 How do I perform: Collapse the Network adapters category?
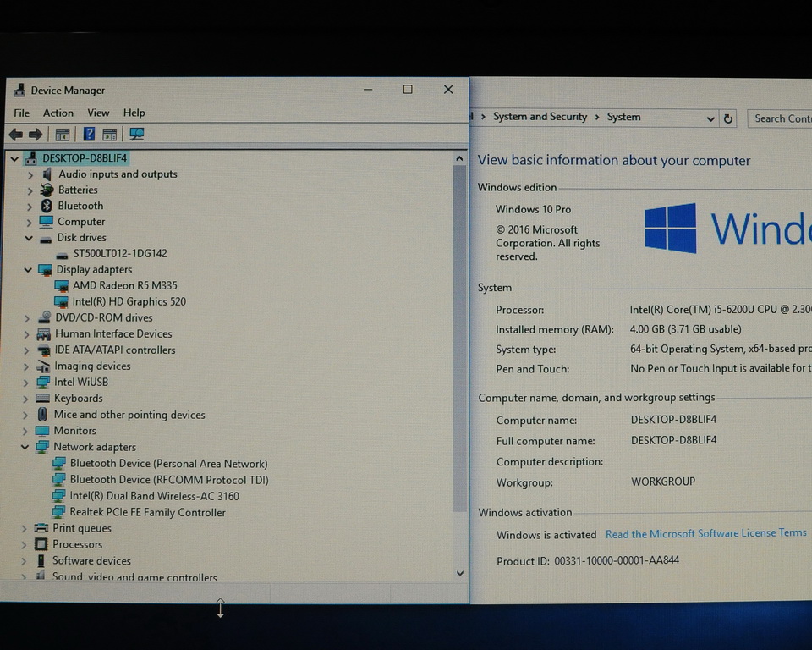25,447
